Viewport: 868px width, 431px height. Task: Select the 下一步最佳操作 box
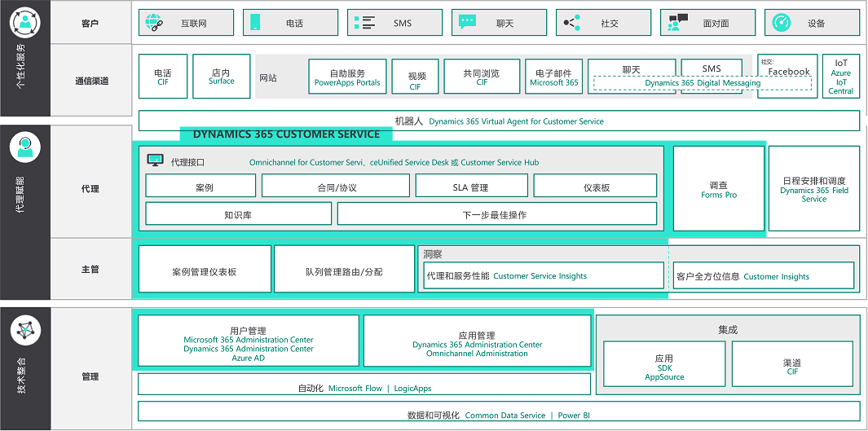click(x=497, y=213)
